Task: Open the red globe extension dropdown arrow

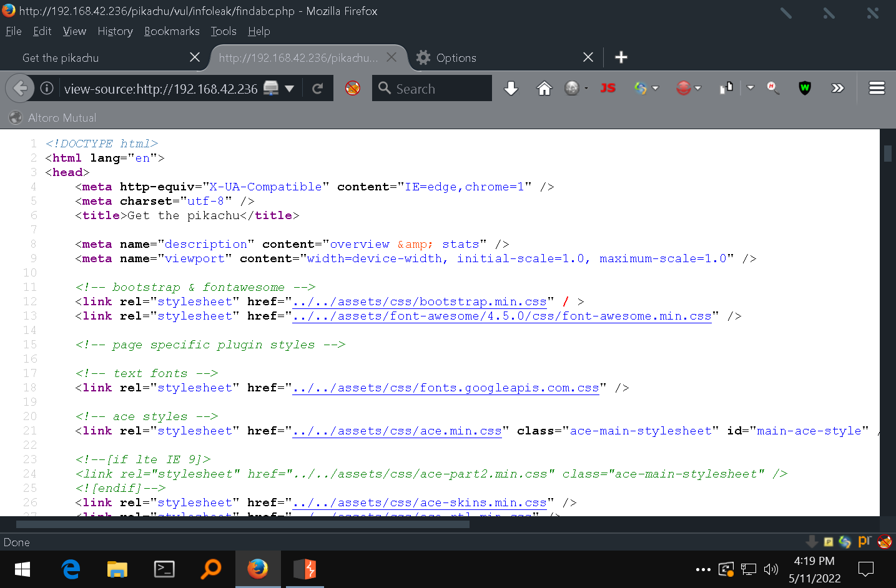Action: [x=697, y=89]
